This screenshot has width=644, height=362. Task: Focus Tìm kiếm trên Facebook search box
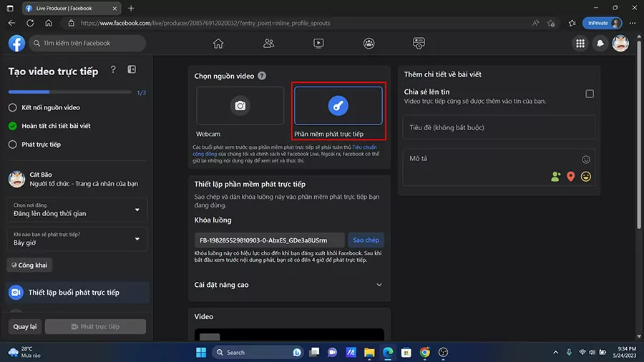click(x=87, y=43)
